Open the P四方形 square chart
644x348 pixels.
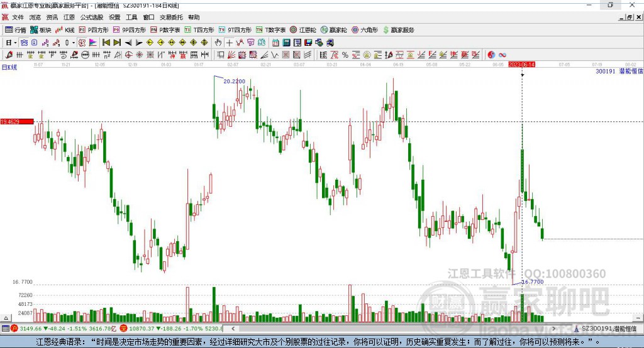coord(94,30)
